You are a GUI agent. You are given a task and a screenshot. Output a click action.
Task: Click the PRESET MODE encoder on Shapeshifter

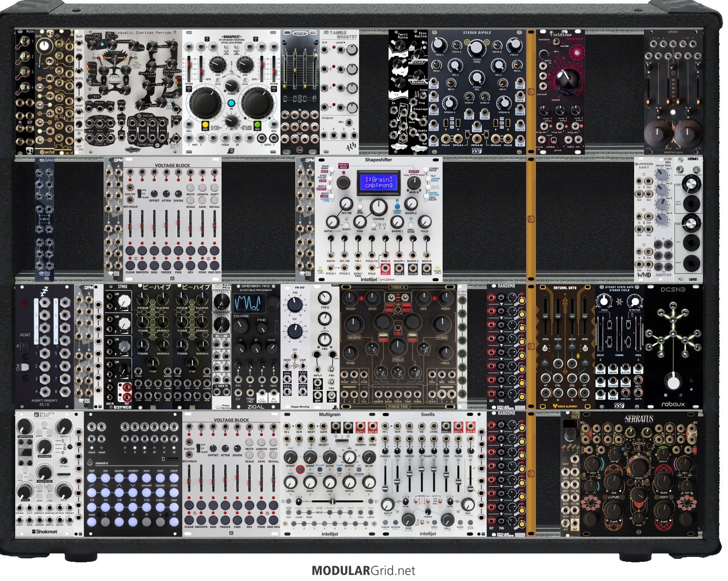coord(344,183)
